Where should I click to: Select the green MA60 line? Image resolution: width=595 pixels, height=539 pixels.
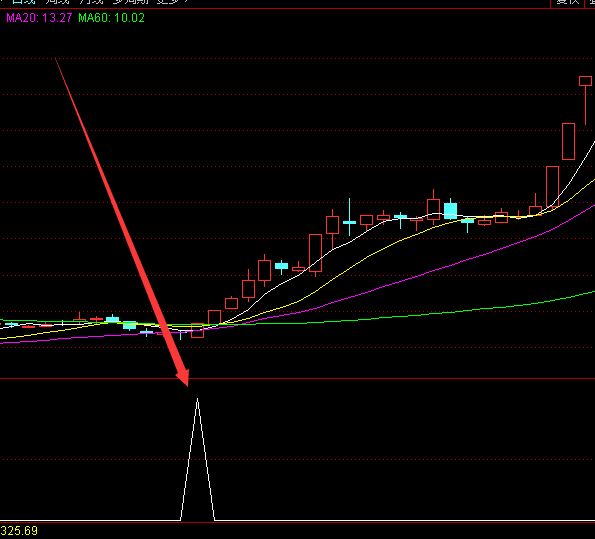point(417,314)
